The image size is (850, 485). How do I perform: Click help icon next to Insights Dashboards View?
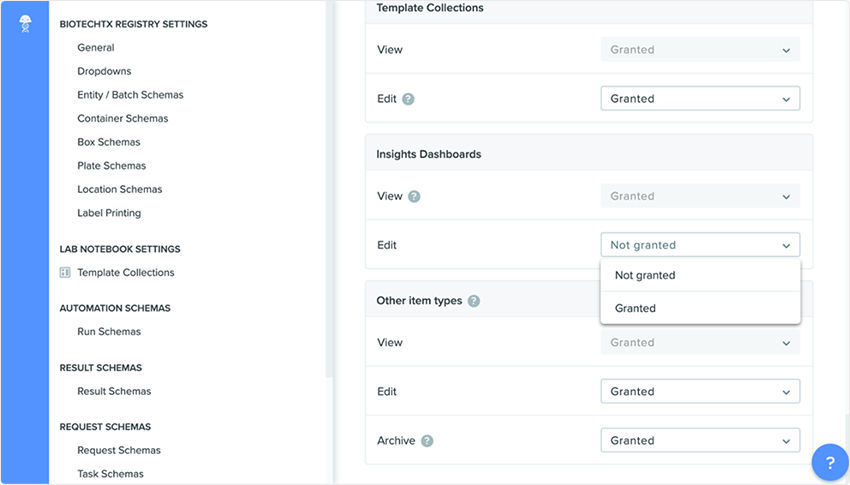coord(414,196)
